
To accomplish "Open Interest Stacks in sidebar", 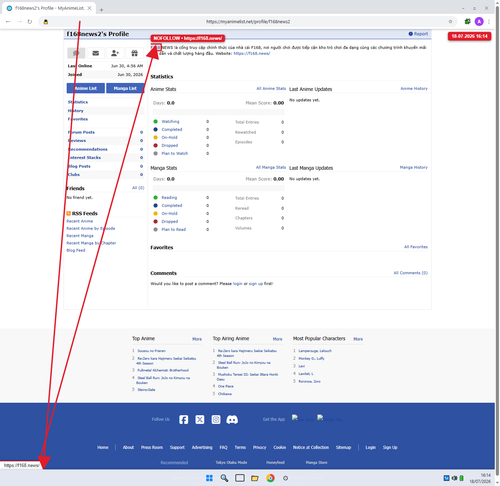I will pyautogui.click(x=84, y=158).
